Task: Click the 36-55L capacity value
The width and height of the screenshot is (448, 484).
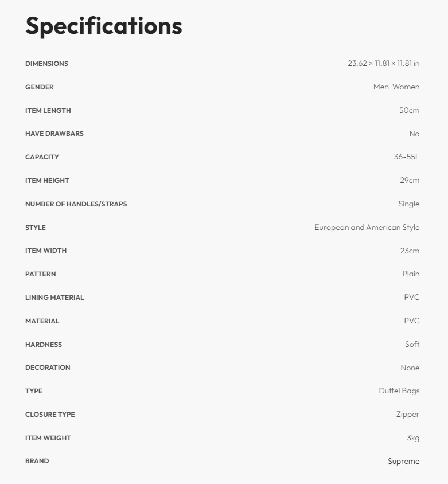Action: [x=406, y=157]
